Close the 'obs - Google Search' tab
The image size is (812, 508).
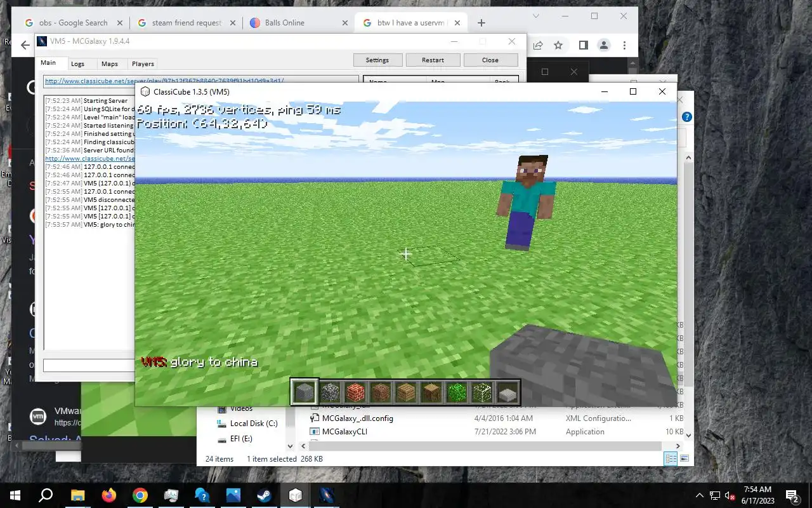pyautogui.click(x=121, y=23)
